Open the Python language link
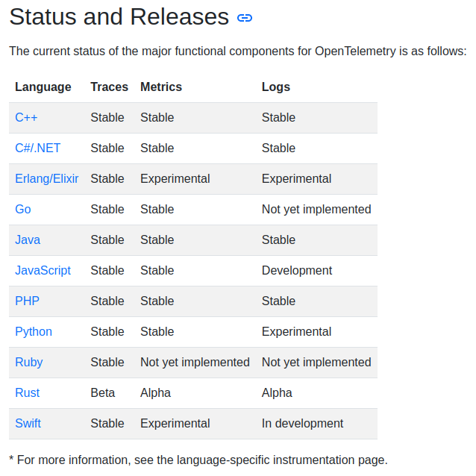The image size is (476, 476). [34, 332]
